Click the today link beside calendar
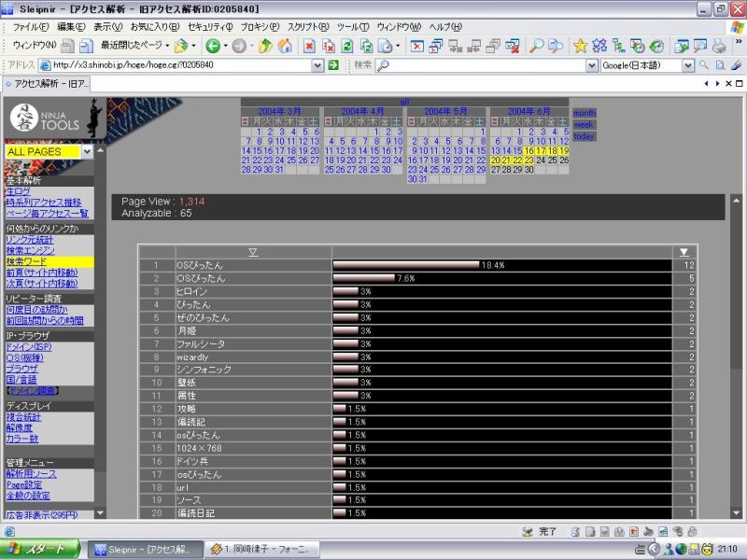 (x=585, y=136)
